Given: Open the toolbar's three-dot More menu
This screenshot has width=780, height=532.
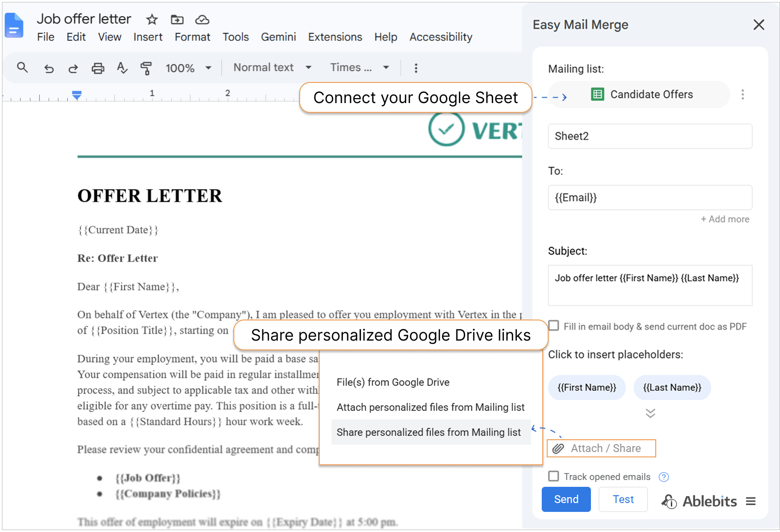Looking at the screenshot, I should (416, 68).
